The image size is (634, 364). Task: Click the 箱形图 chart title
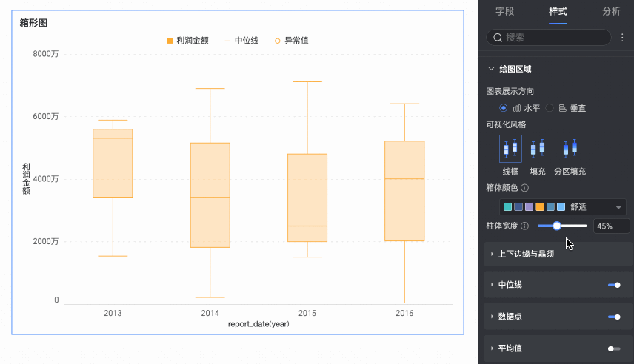(33, 23)
